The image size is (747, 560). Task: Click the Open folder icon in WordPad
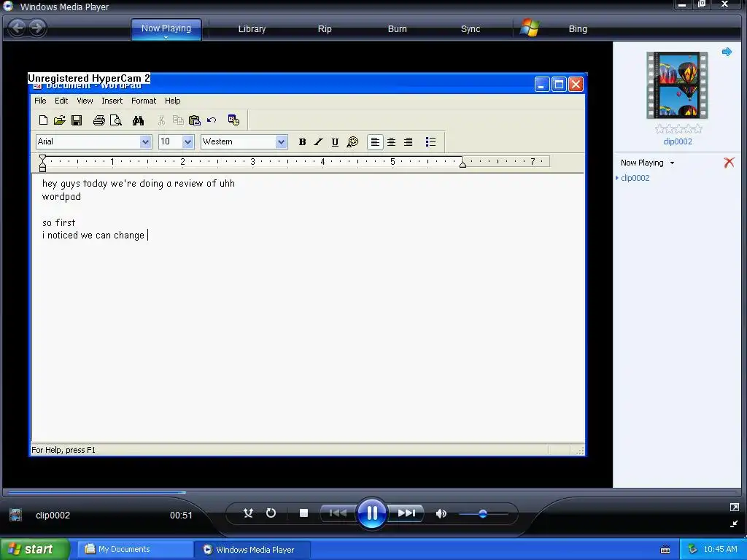tap(60, 120)
